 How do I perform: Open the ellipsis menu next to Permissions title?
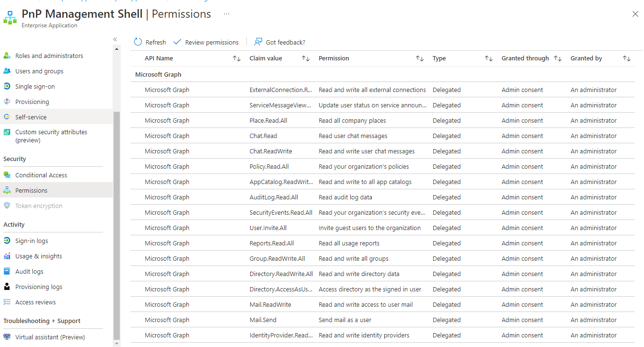tap(226, 15)
